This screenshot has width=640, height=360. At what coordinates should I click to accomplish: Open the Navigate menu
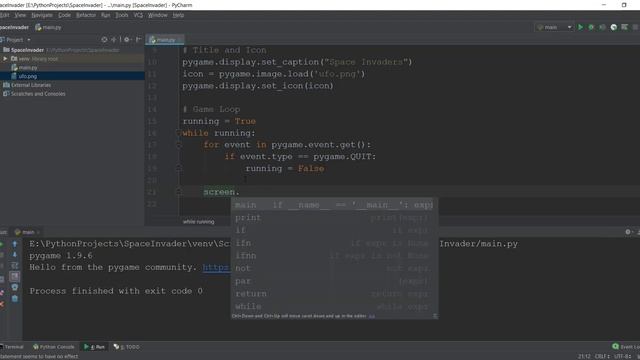(x=42, y=15)
